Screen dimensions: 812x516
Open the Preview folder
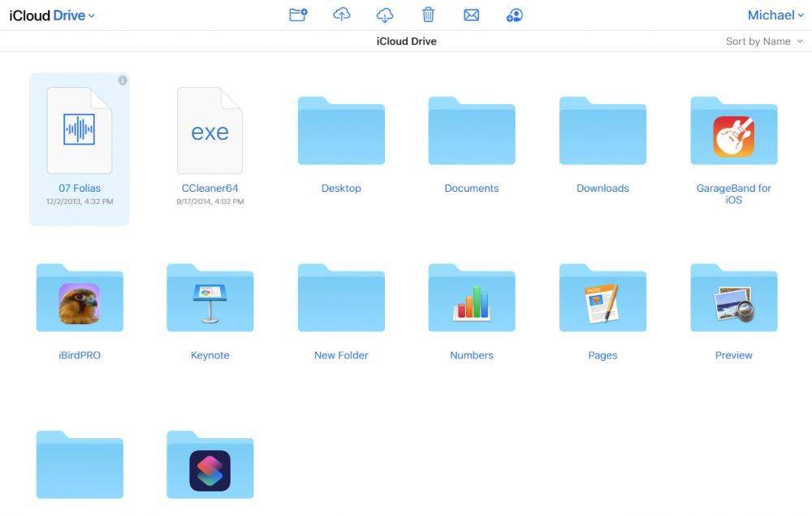pos(734,298)
